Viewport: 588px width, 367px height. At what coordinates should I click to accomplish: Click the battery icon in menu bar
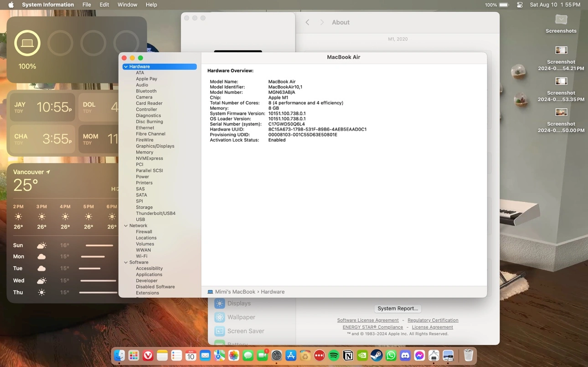[x=504, y=5]
